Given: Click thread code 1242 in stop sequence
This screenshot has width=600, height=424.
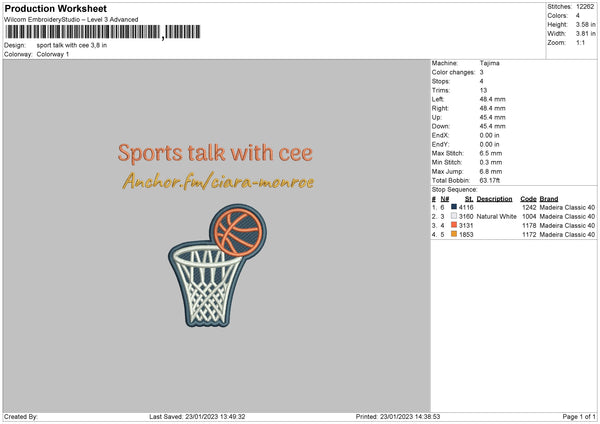Looking at the screenshot, I should pyautogui.click(x=529, y=207).
